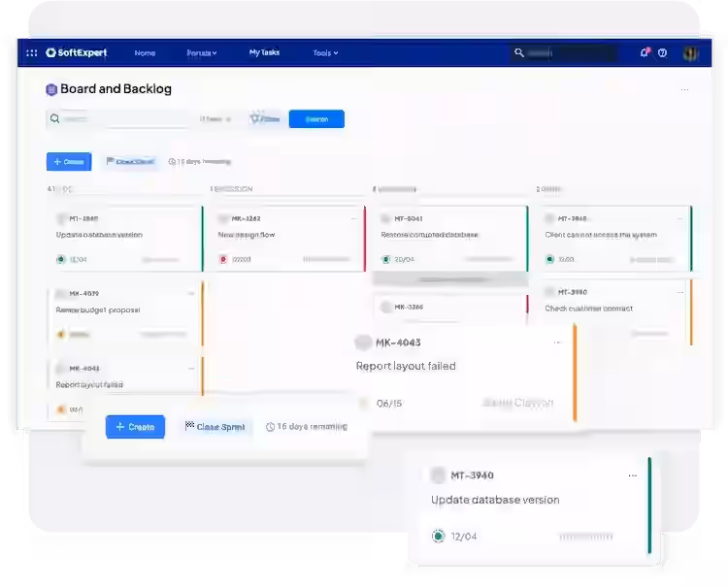Click the Board and Backlog purple icon
Image resolution: width=728 pixels, height=587 pixels.
[51, 89]
